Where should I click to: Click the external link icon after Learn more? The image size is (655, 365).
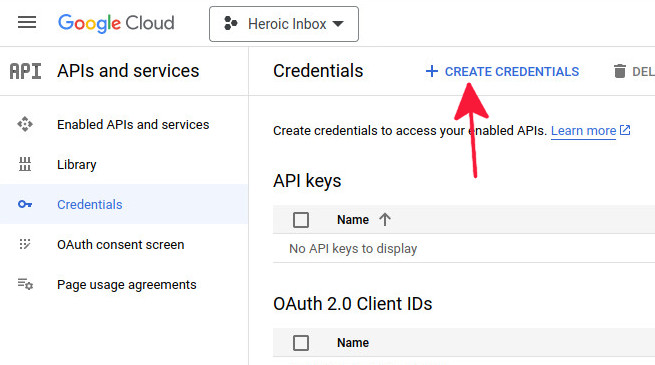pos(625,130)
